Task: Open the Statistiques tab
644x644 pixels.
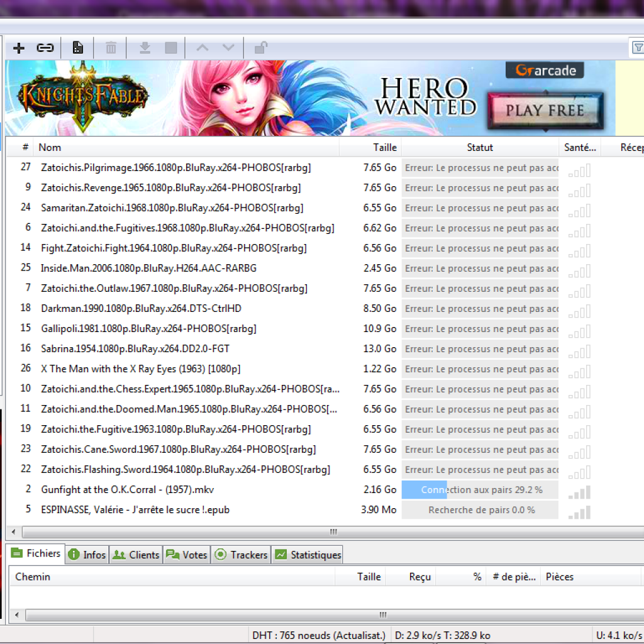Action: pos(308,555)
